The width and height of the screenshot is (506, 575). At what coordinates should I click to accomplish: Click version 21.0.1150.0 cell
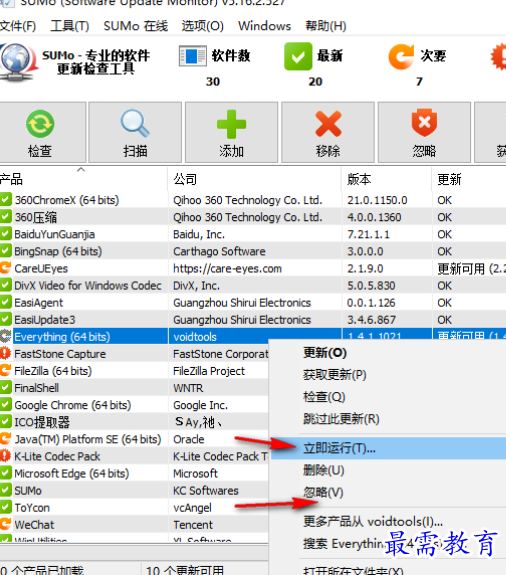pos(377,200)
